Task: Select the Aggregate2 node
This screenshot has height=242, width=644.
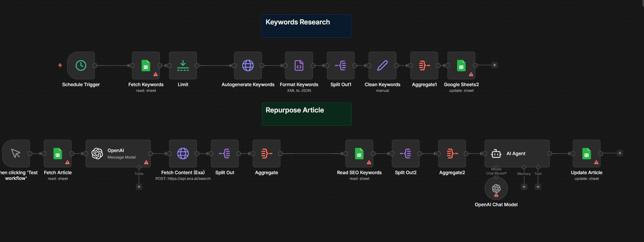Action: tap(452, 154)
